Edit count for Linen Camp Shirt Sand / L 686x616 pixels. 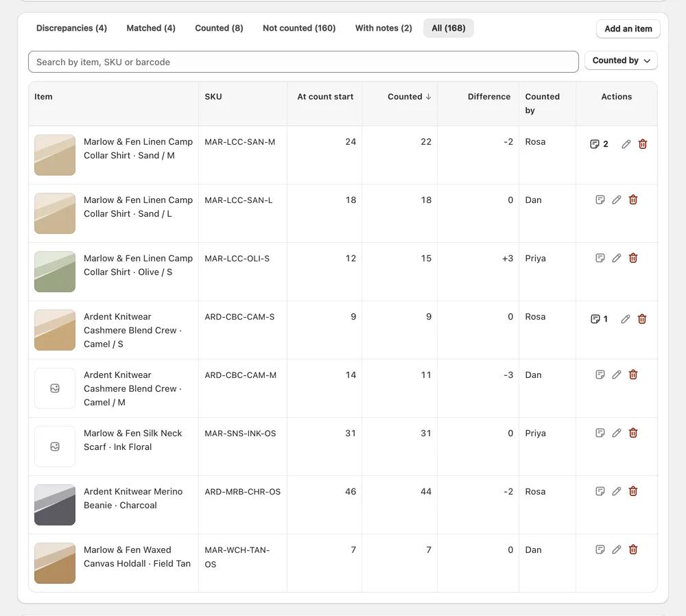point(617,200)
